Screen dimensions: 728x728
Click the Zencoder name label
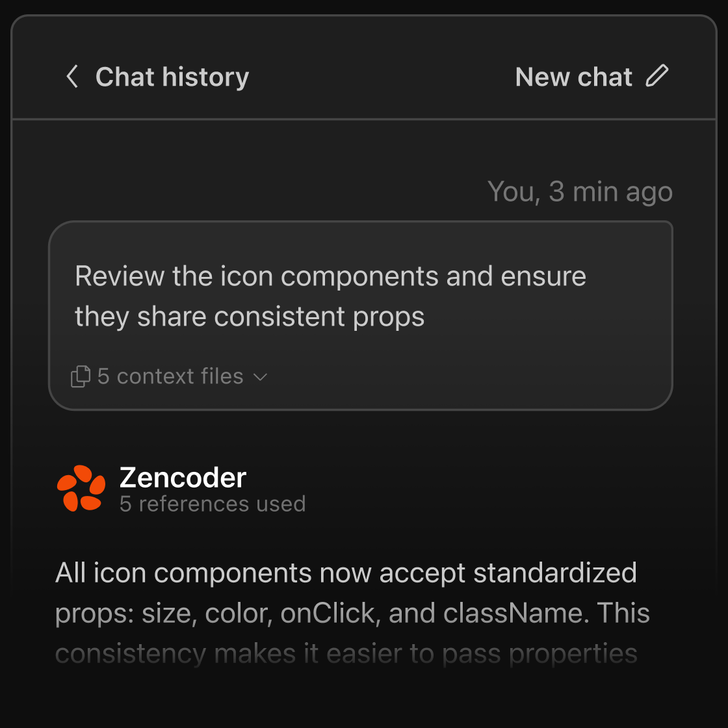click(x=183, y=478)
